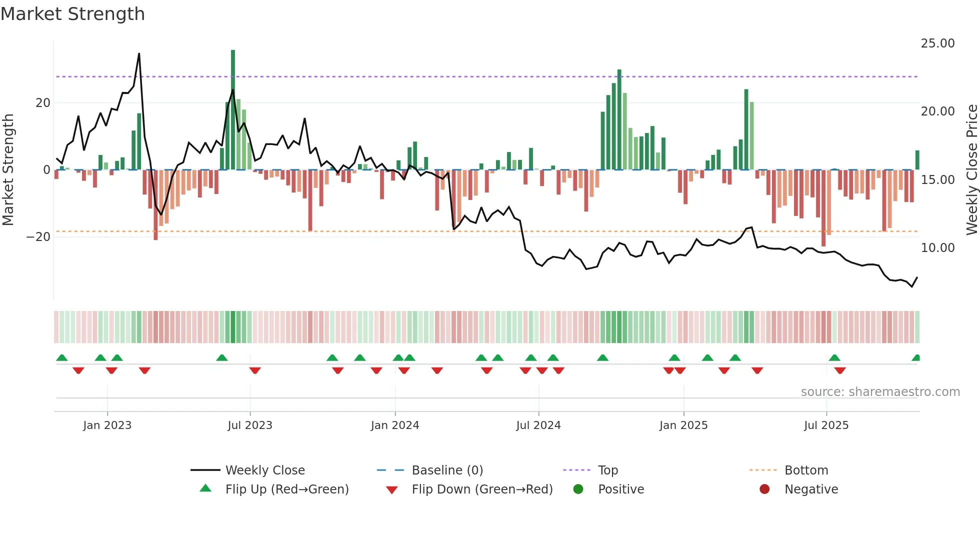
Task: Click the leftmost red flip-down triangle marker
Action: pyautogui.click(x=78, y=370)
